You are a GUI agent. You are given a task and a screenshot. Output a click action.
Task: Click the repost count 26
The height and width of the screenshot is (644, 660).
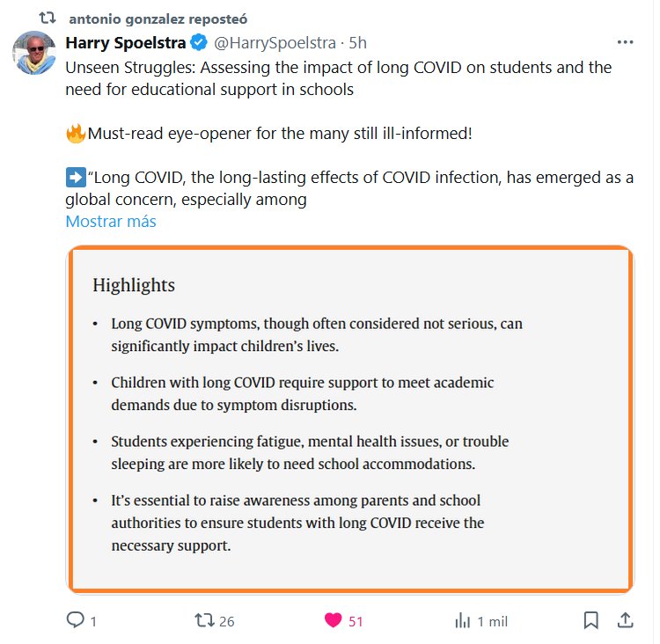pyautogui.click(x=227, y=621)
